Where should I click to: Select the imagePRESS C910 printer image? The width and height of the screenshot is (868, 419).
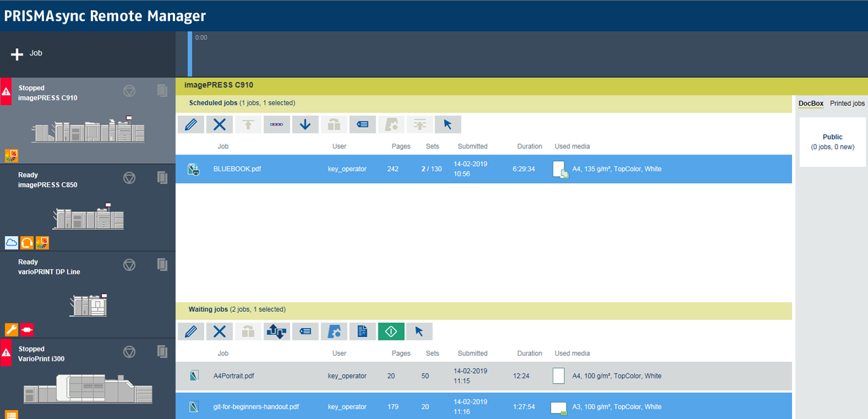87,131
